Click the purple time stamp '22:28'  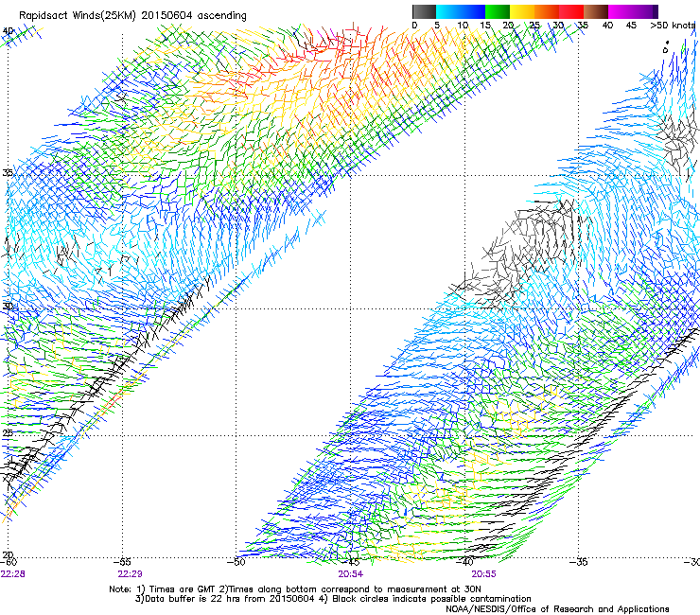(x=13, y=574)
